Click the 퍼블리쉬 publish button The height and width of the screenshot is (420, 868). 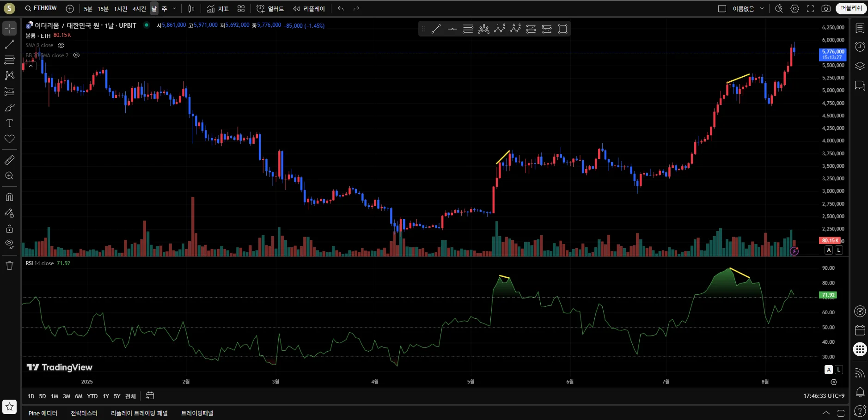(x=851, y=8)
